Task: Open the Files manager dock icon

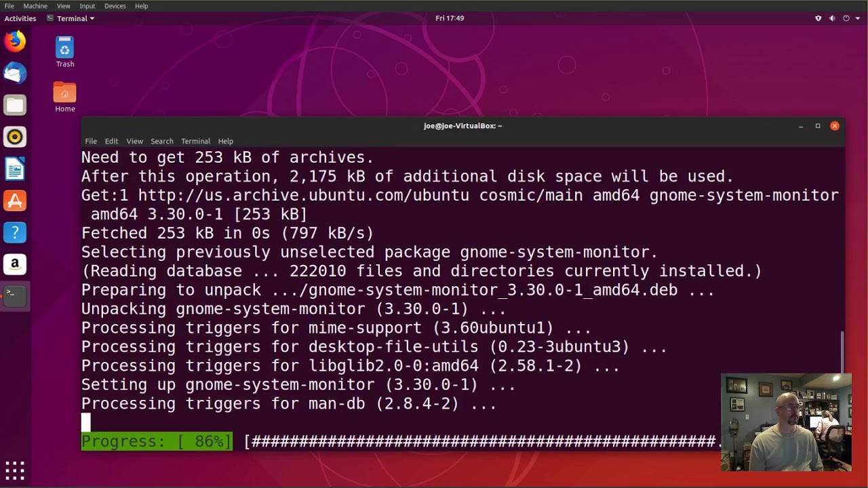Action: [x=15, y=105]
